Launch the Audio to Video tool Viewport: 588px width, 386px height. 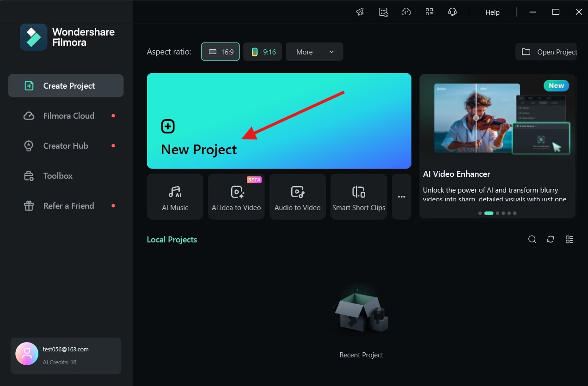coord(298,197)
